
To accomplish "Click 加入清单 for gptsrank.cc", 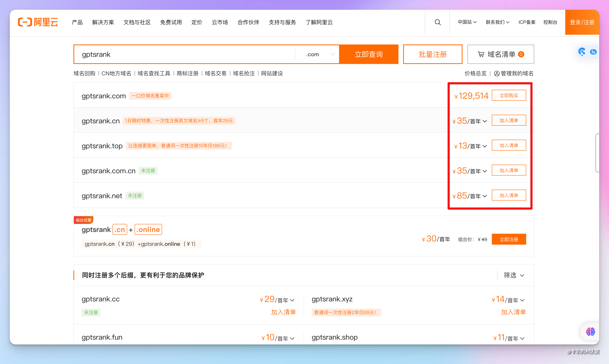I will click(x=283, y=312).
